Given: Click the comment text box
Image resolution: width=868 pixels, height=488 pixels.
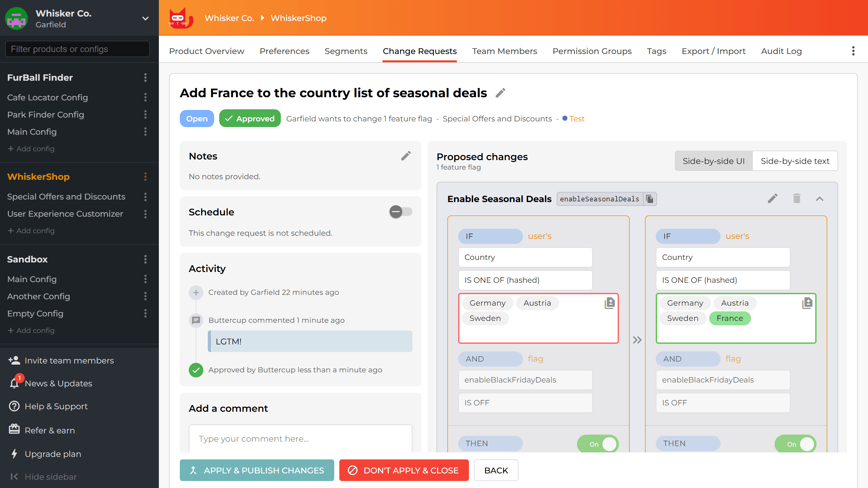Looking at the screenshot, I should coord(300,438).
